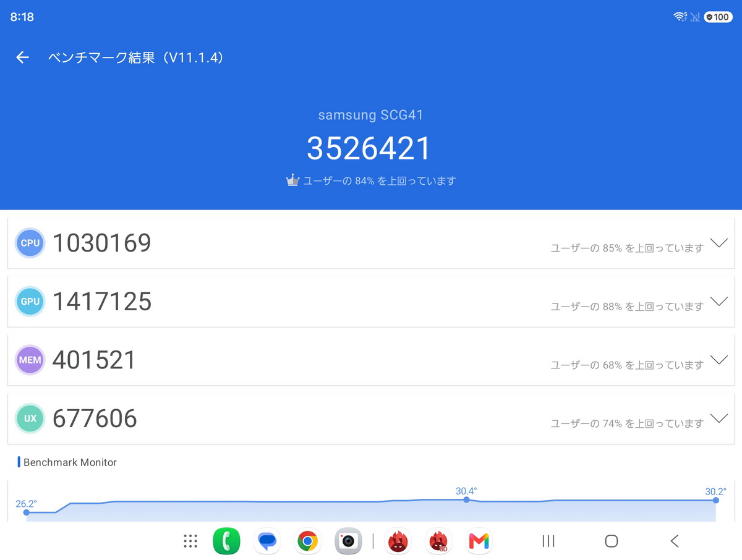Open the AnTuTu Benchmark app icon

coord(398,541)
